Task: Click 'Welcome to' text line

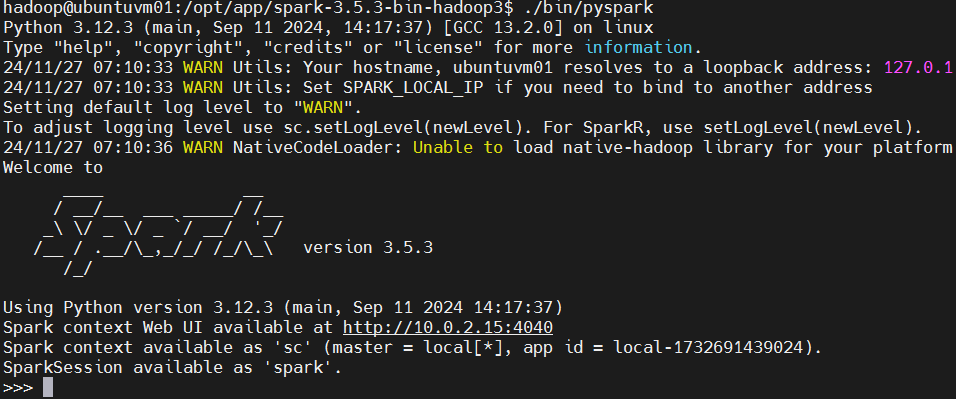Action: click(53, 168)
